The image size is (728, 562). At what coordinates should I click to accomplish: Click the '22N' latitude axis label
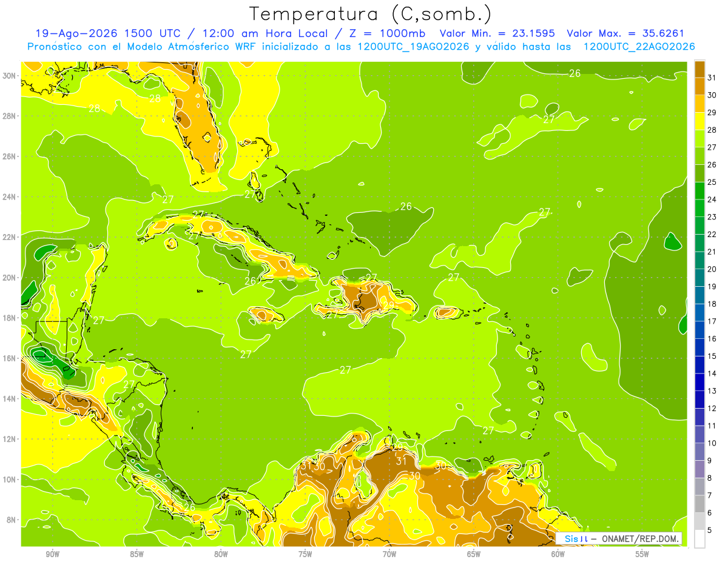[10, 237]
